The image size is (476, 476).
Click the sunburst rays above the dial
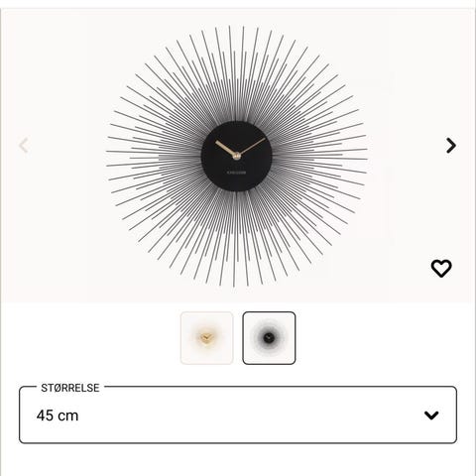click(x=237, y=72)
